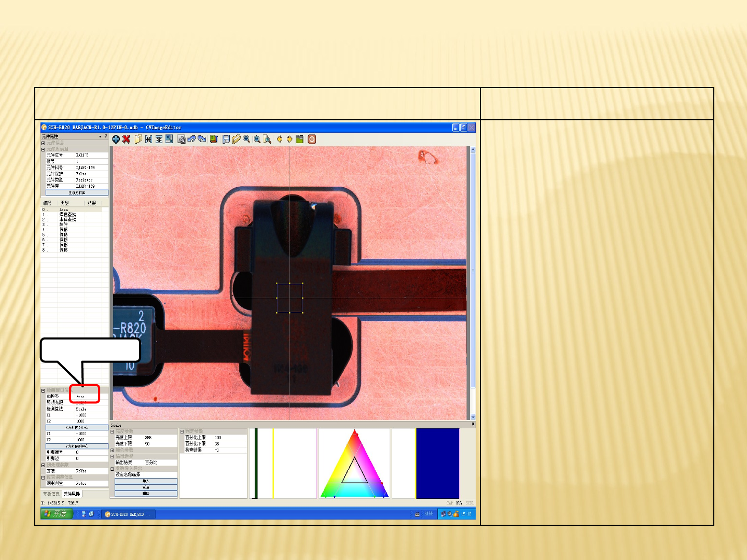Click the red X delete icon

pyautogui.click(x=126, y=139)
